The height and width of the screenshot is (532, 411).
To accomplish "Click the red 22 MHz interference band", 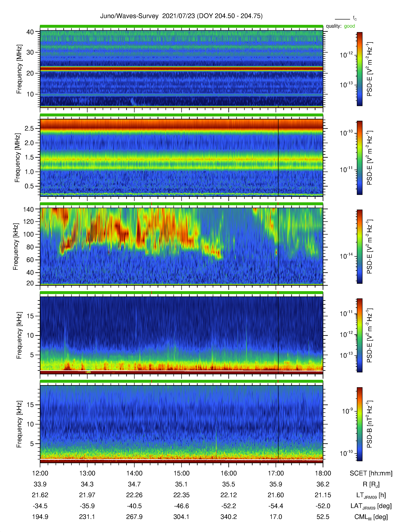I will 181,69.
